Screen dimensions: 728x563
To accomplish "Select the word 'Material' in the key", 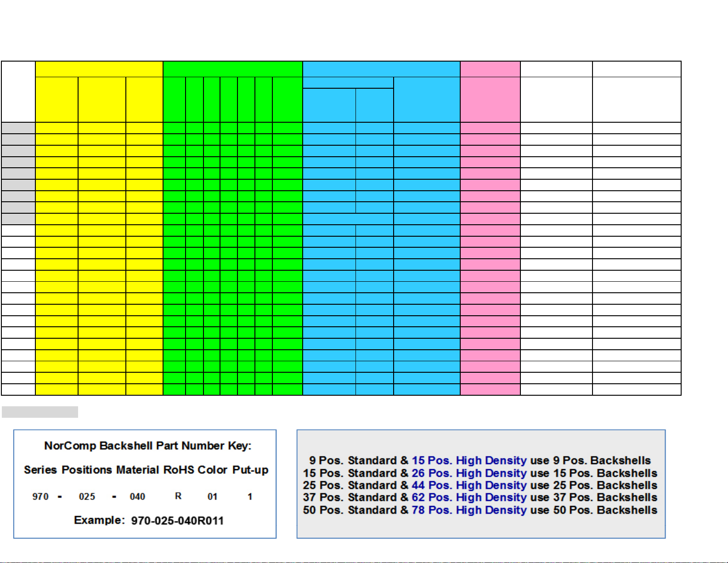I will [x=137, y=470].
